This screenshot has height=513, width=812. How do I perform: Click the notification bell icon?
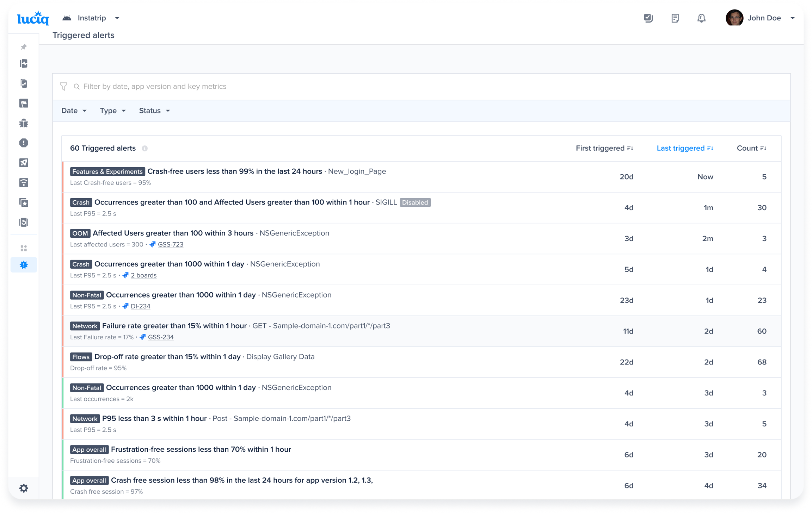tap(701, 18)
